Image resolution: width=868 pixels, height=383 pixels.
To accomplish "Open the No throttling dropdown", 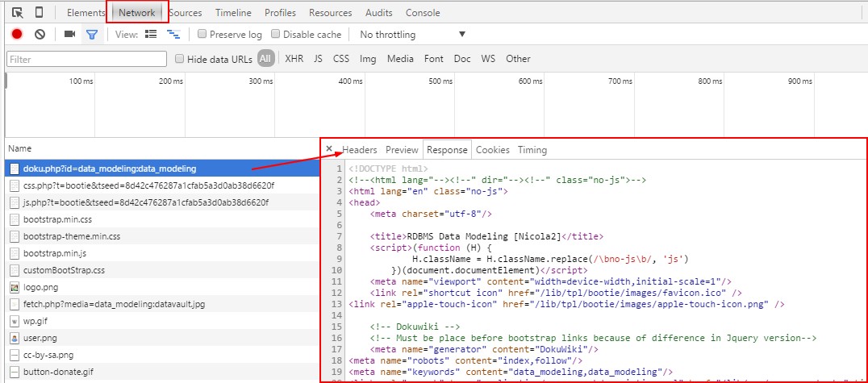I will pos(412,35).
